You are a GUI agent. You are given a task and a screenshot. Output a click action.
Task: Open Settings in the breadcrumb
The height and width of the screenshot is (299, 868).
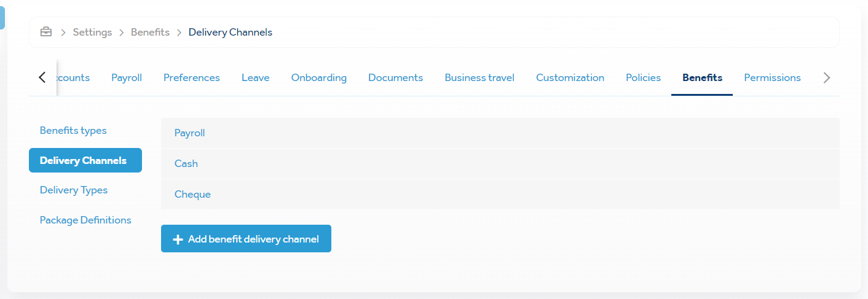[x=92, y=32]
